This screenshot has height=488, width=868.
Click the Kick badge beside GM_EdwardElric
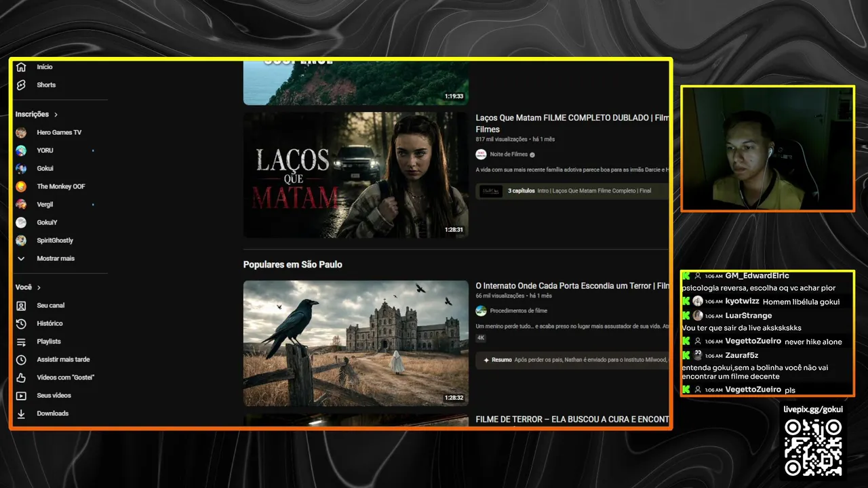point(686,276)
